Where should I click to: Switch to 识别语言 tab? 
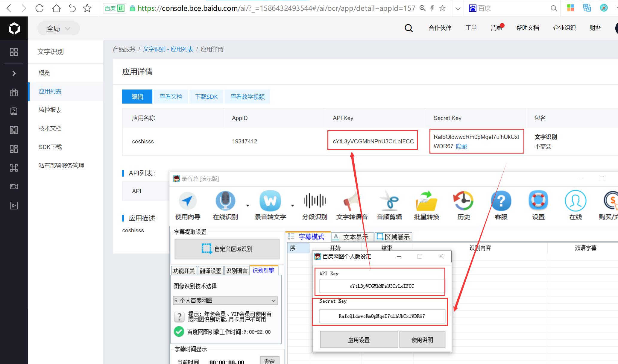pos(236,271)
